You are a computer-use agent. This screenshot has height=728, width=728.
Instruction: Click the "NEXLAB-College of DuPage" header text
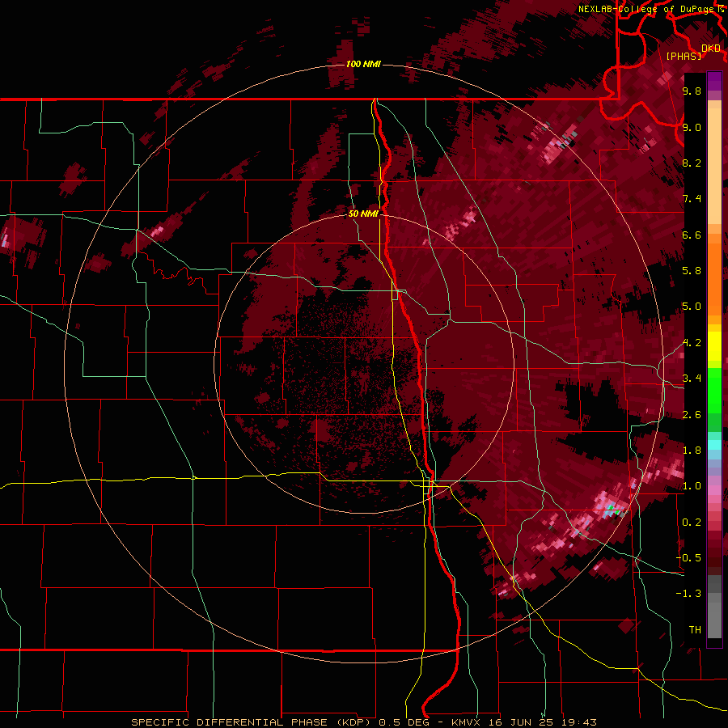click(x=646, y=9)
